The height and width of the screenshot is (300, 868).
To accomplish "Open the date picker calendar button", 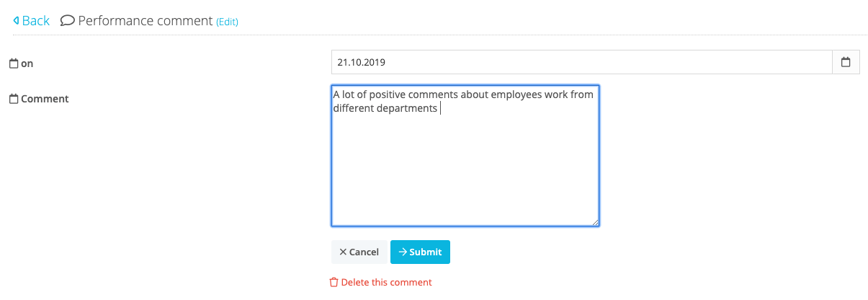I will tap(846, 62).
